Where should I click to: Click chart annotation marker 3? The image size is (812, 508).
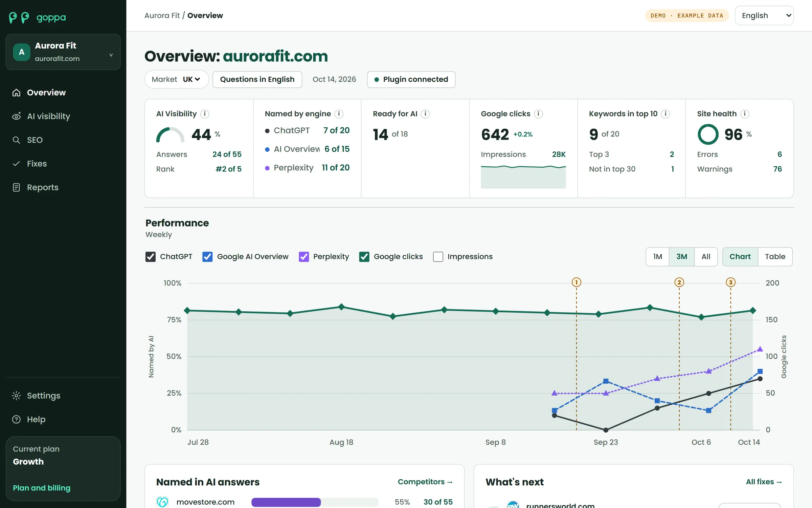pyautogui.click(x=730, y=282)
